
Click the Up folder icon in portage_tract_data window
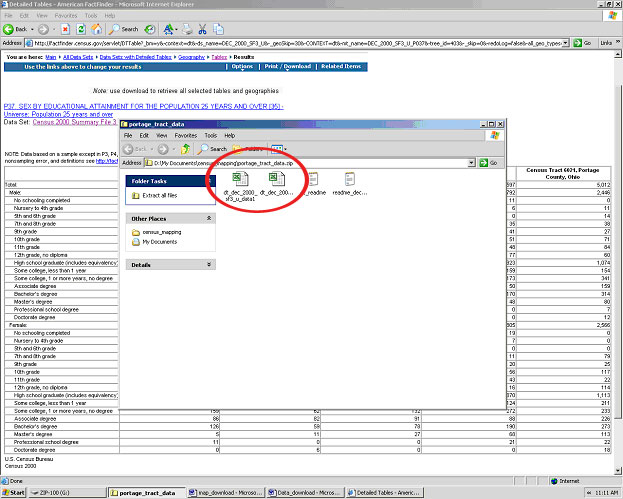(185, 149)
